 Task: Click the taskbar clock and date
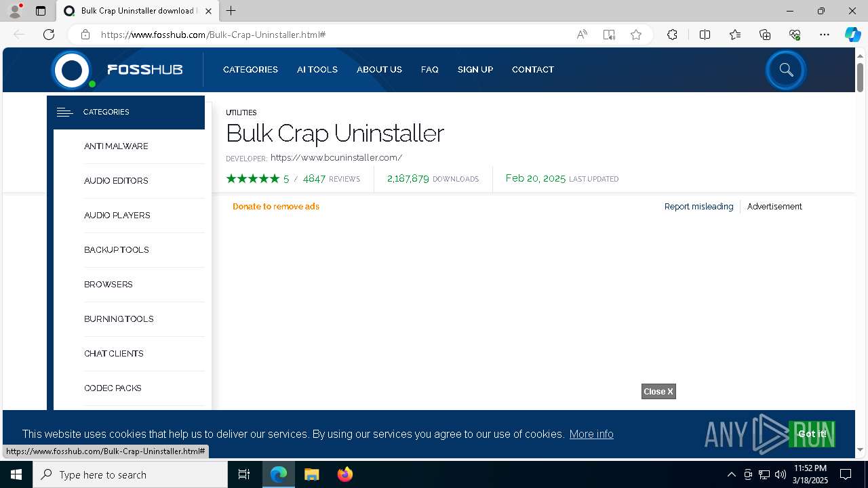pyautogui.click(x=810, y=474)
